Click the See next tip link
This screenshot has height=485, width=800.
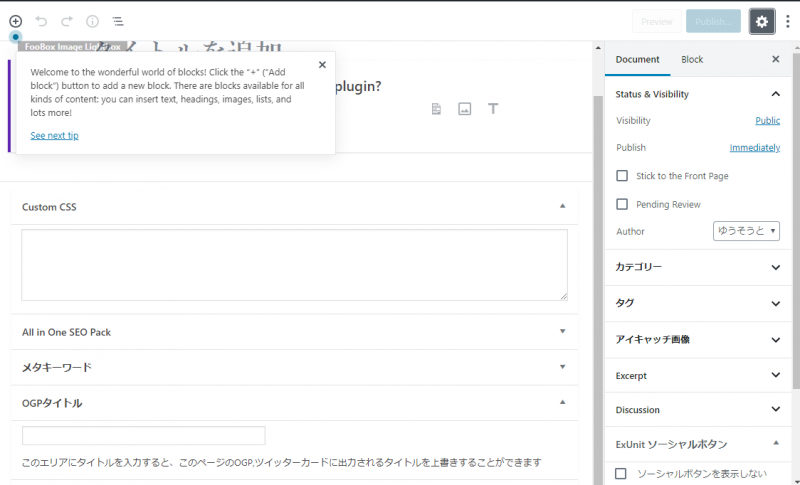54,135
